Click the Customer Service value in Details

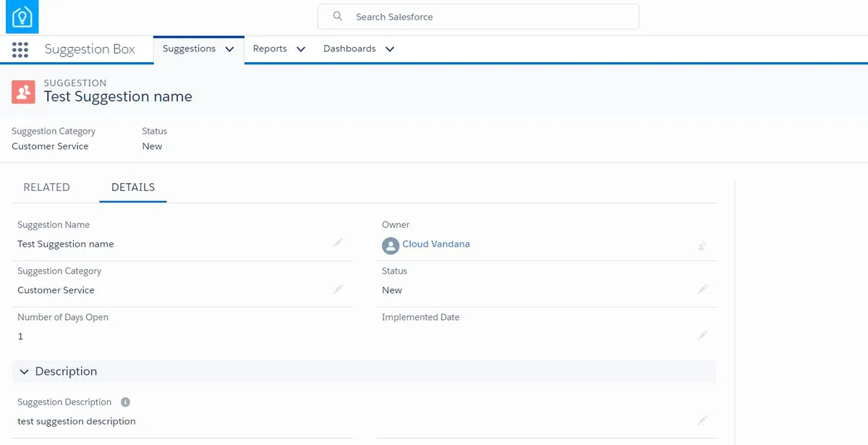click(56, 290)
